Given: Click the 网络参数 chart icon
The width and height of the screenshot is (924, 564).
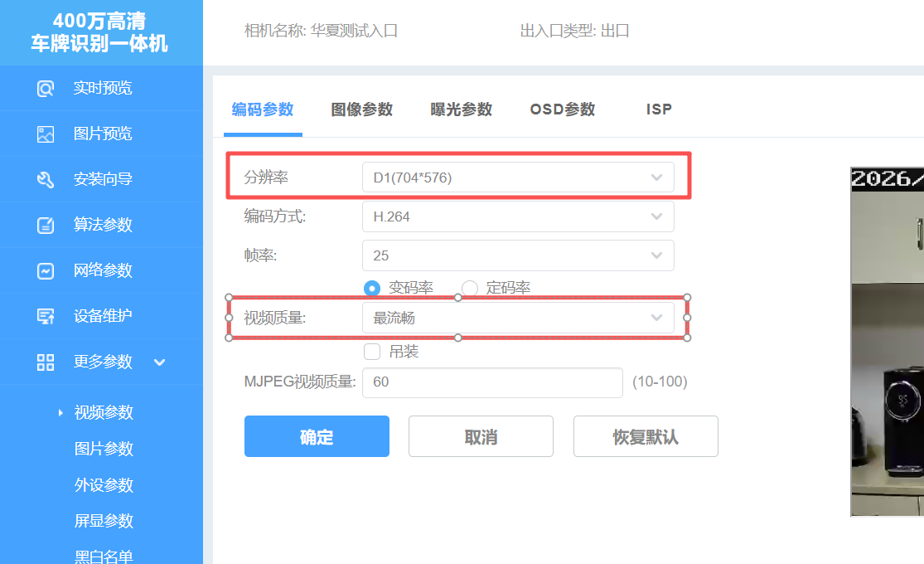Looking at the screenshot, I should [x=46, y=271].
